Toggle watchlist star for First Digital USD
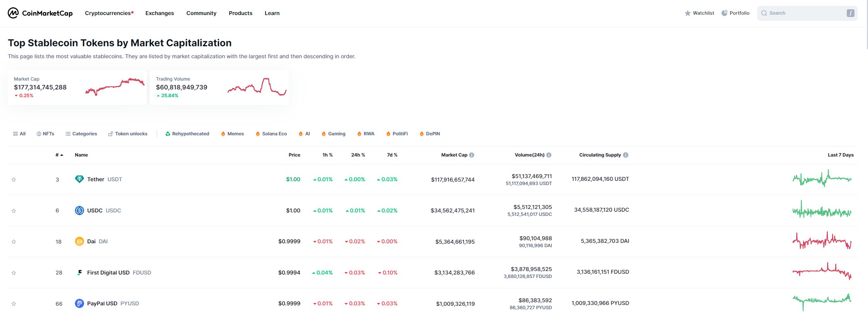The width and height of the screenshot is (868, 315). 14,273
